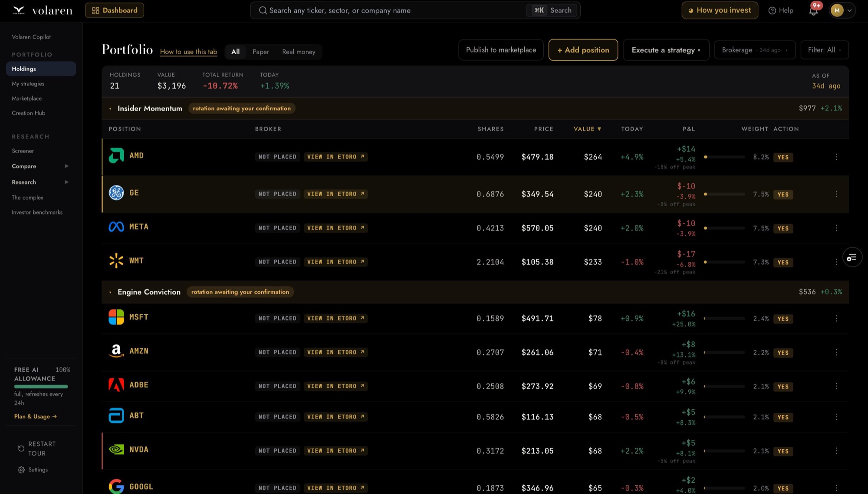The width and height of the screenshot is (868, 494).
Task: Click the AMD weight bar
Action: (x=724, y=157)
